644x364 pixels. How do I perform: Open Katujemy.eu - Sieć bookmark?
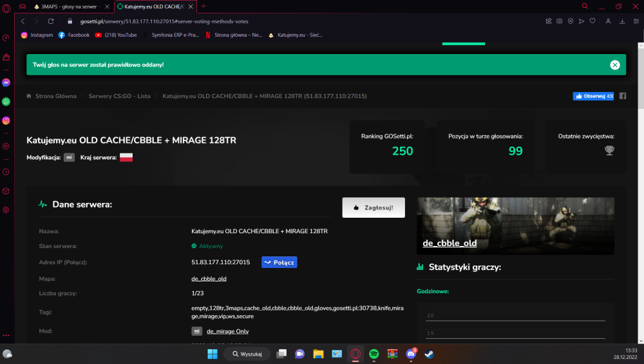[296, 35]
